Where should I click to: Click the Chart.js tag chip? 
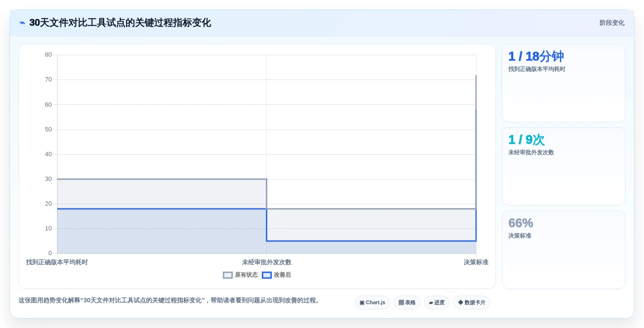point(372,302)
